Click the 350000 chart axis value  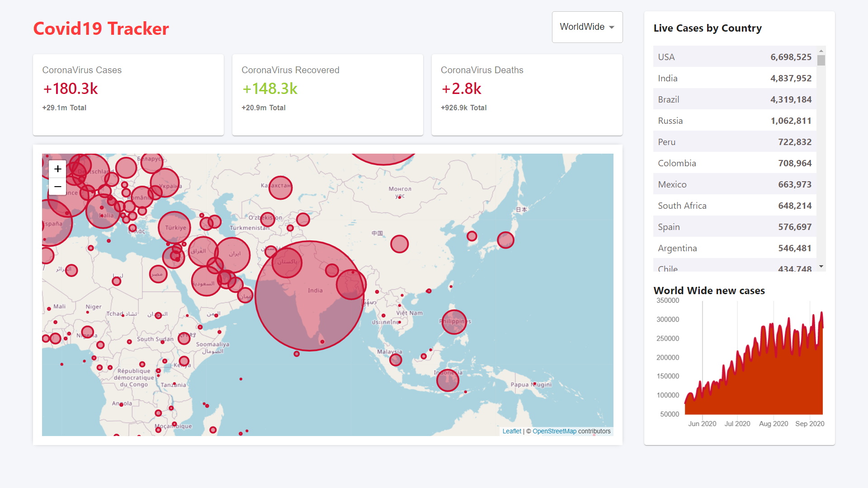click(x=668, y=300)
